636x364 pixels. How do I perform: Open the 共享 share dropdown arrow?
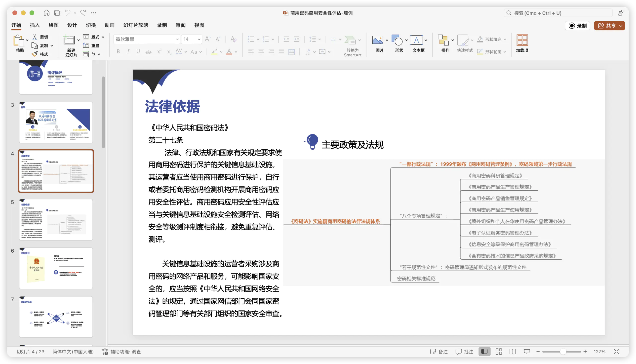point(621,26)
